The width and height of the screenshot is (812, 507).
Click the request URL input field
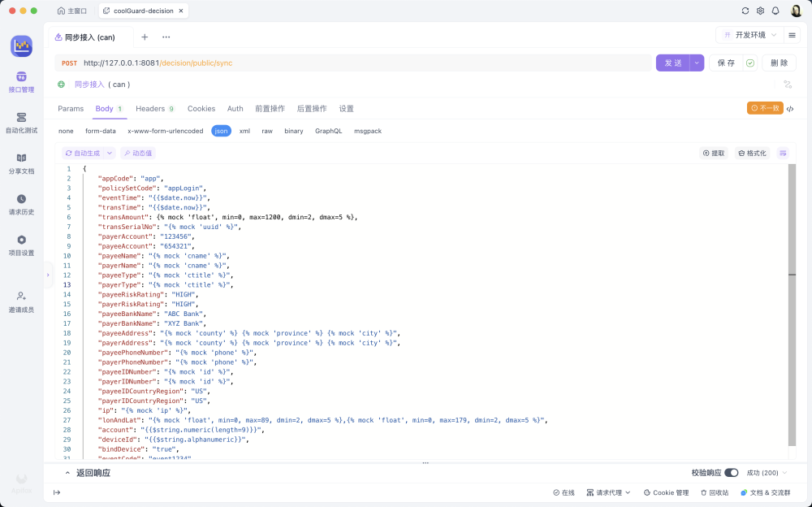coord(365,63)
